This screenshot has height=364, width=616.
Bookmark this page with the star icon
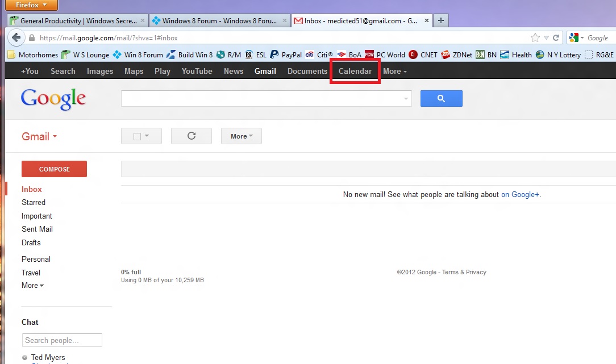[535, 37]
